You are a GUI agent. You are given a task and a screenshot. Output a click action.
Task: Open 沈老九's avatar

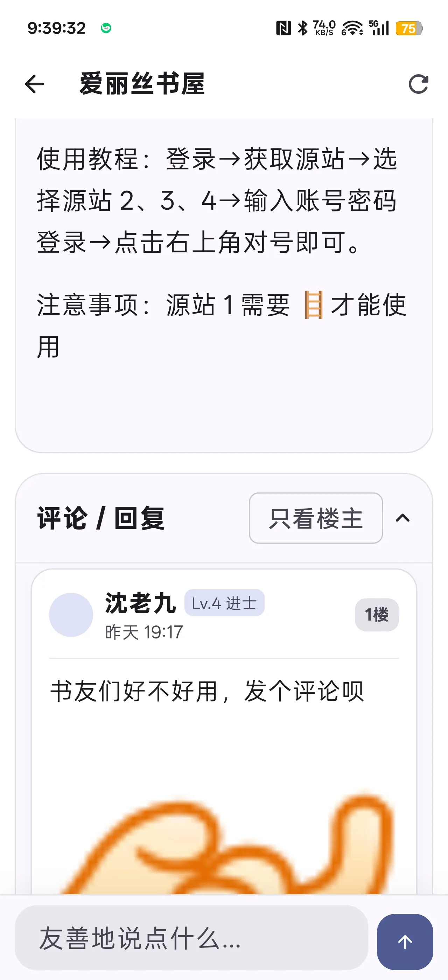71,614
